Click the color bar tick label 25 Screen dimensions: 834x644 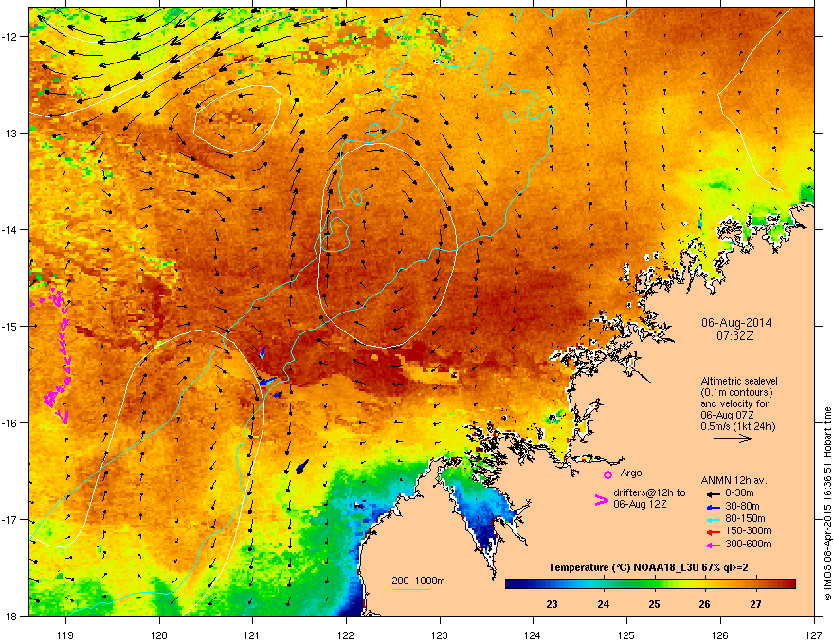(654, 604)
